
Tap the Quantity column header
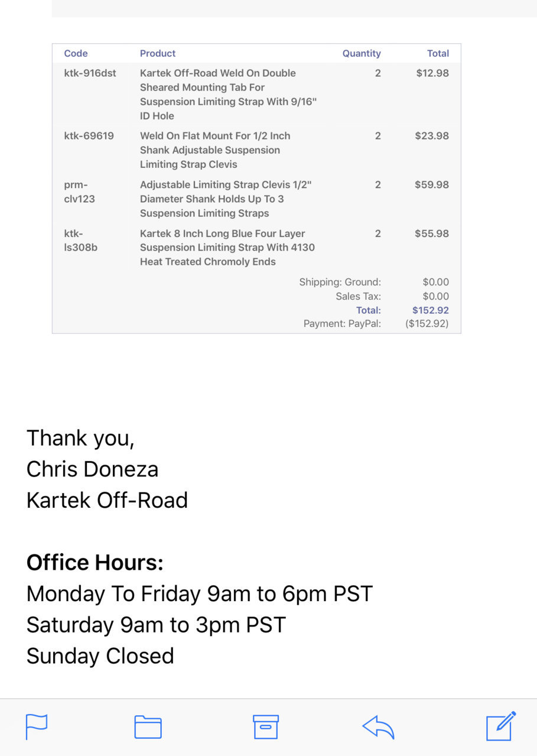(x=362, y=53)
